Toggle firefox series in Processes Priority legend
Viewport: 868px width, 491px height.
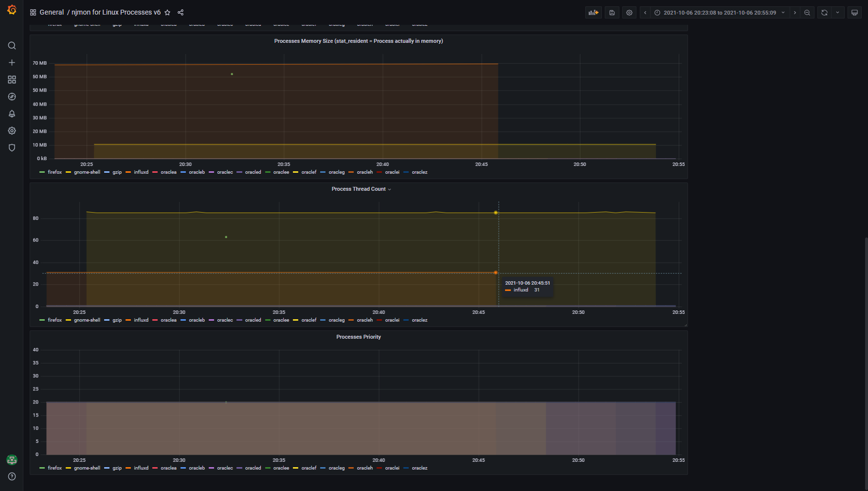[54, 468]
